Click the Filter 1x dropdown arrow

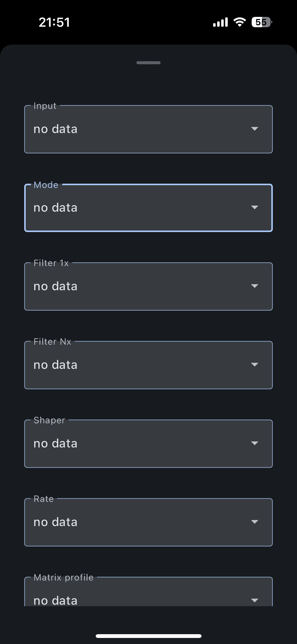255,286
